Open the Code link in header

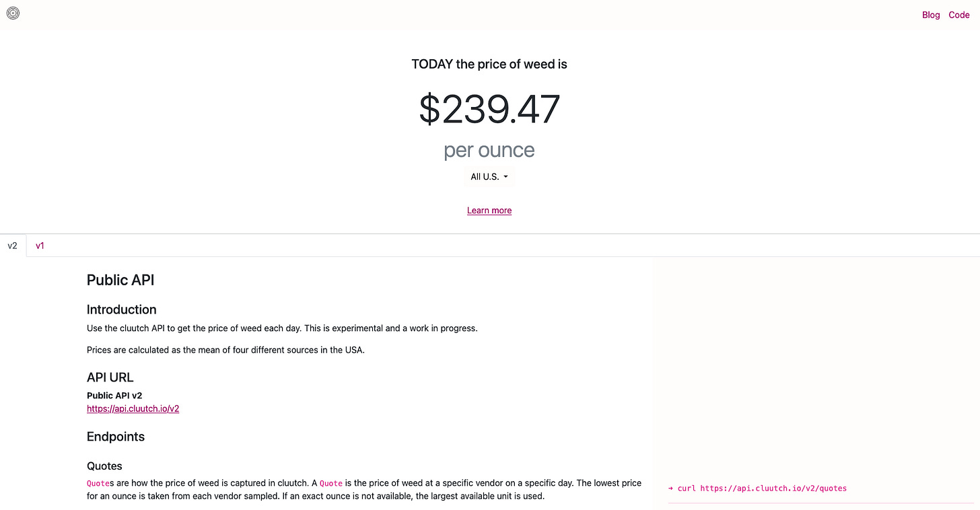(959, 15)
